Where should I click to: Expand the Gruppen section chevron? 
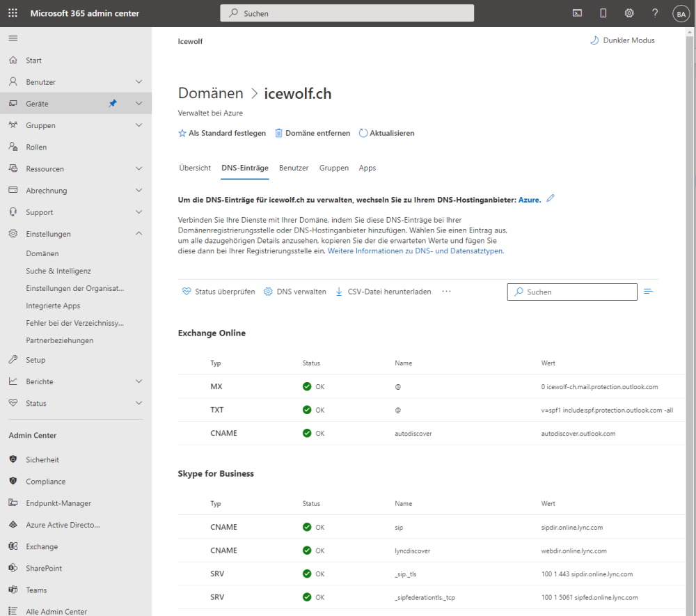click(x=139, y=125)
